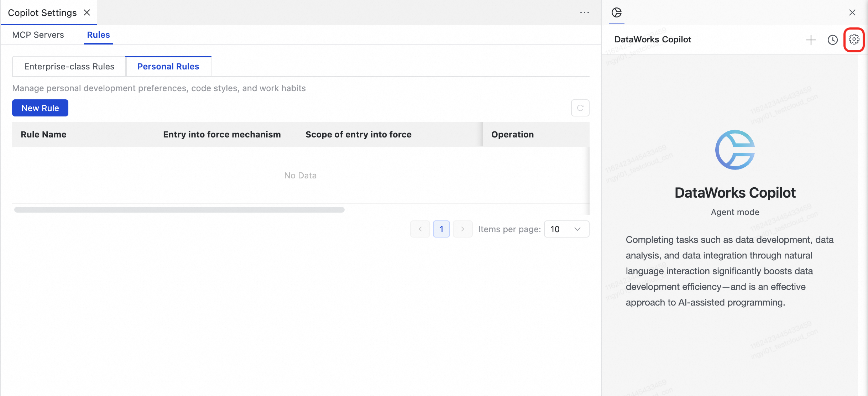Start new chat with plus icon

pyautogui.click(x=811, y=40)
